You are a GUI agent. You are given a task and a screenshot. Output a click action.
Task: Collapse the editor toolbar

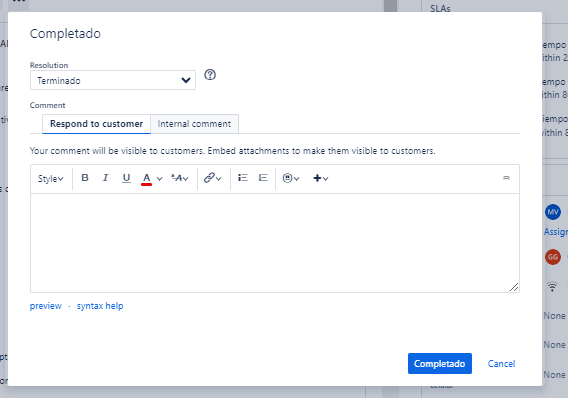(506, 178)
